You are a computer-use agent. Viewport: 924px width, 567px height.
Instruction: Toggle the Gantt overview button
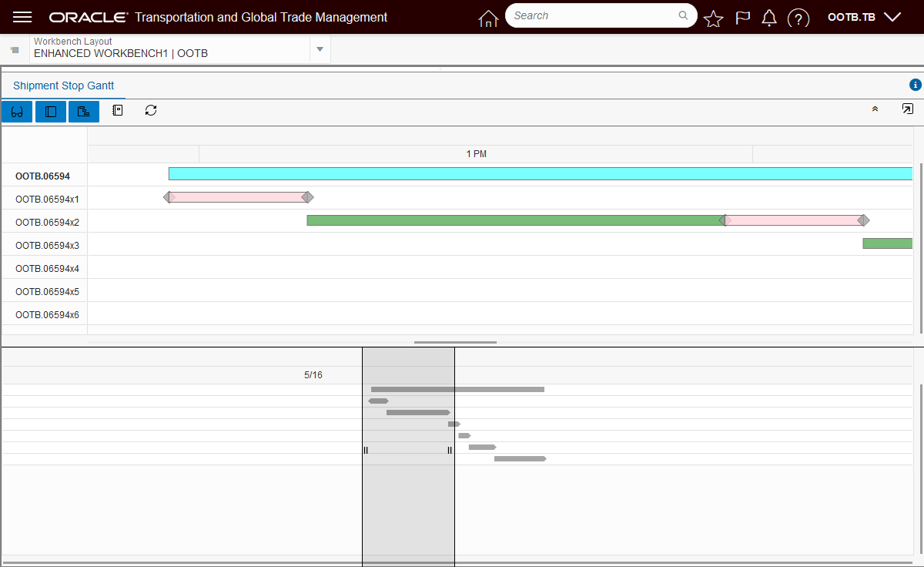(x=84, y=112)
